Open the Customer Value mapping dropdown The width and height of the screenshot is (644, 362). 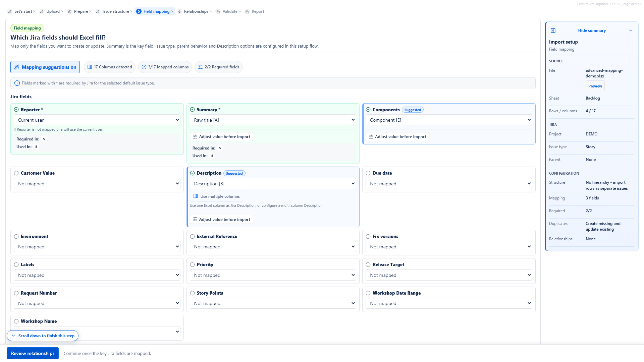(97, 184)
